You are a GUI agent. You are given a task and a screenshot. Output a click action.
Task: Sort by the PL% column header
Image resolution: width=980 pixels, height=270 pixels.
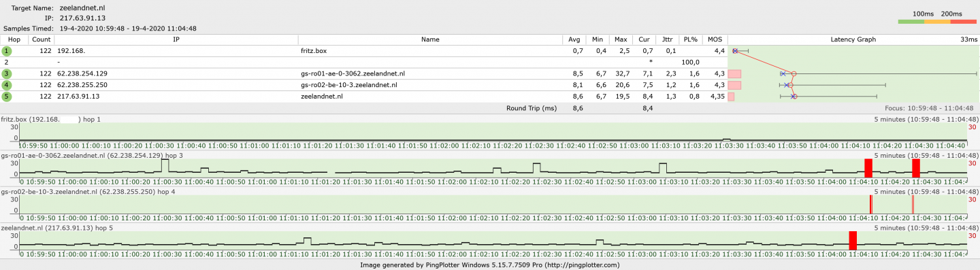tap(691, 39)
